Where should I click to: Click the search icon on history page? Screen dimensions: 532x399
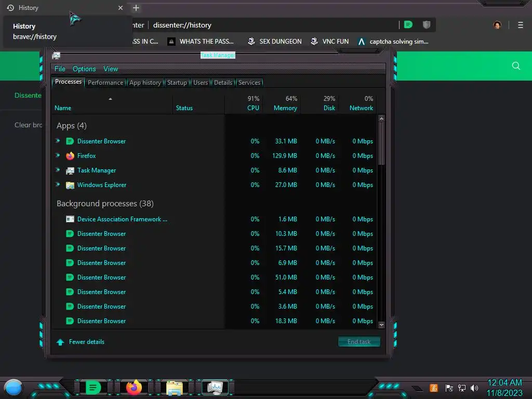(x=516, y=65)
